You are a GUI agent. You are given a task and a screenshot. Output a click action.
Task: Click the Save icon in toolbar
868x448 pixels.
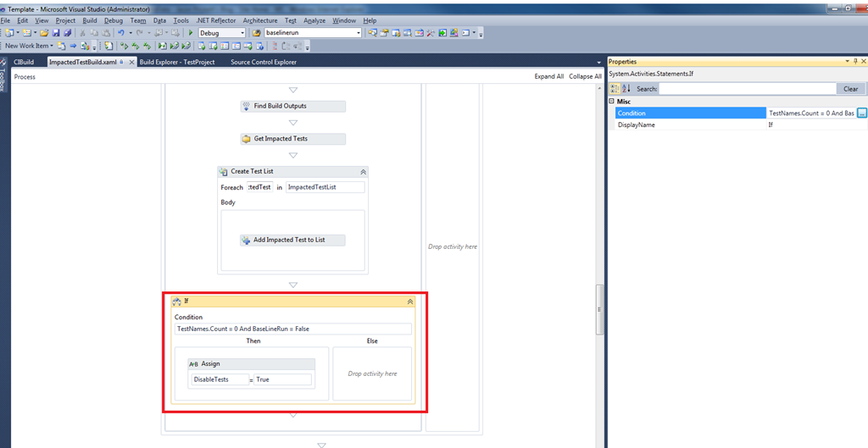56,33
